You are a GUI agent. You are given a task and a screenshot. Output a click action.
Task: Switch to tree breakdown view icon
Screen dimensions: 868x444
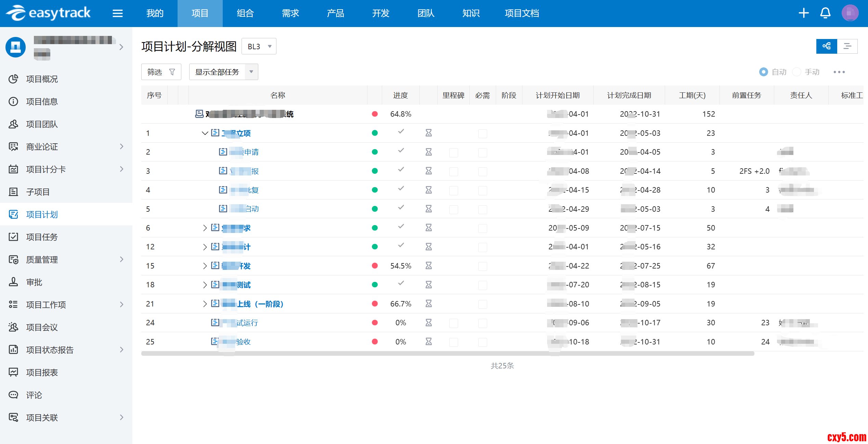[x=827, y=46]
